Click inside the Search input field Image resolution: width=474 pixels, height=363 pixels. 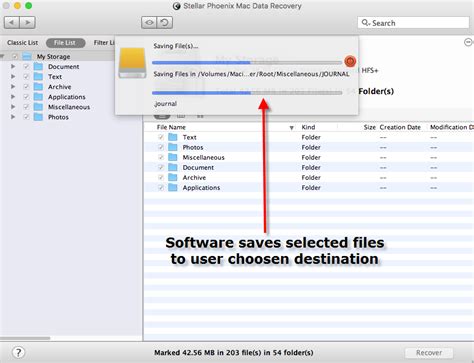tap(413, 23)
